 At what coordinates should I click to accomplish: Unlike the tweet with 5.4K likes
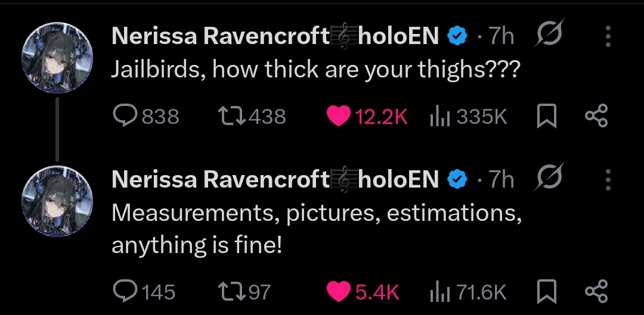coord(363,292)
